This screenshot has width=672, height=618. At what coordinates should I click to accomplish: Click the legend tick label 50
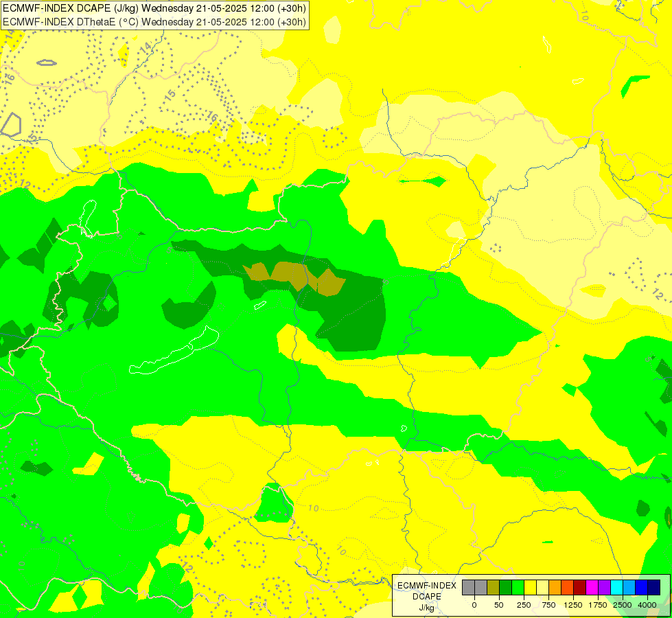pos(499,605)
